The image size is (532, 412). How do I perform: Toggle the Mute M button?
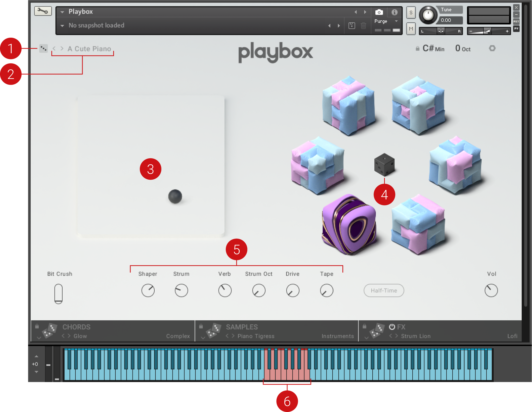411,29
